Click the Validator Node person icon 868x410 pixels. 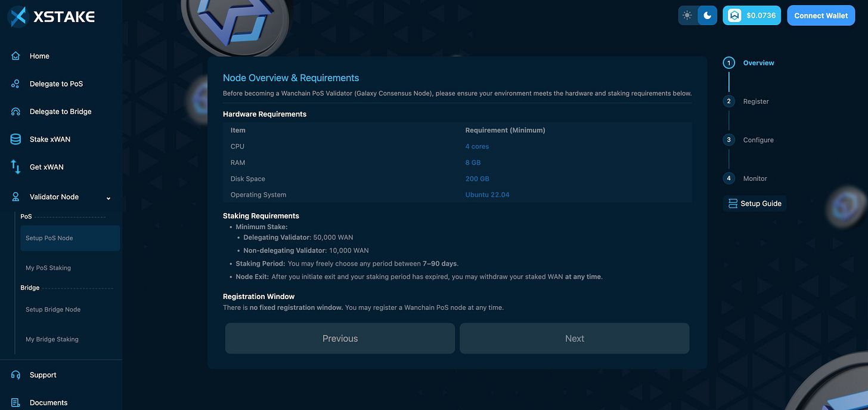point(16,197)
